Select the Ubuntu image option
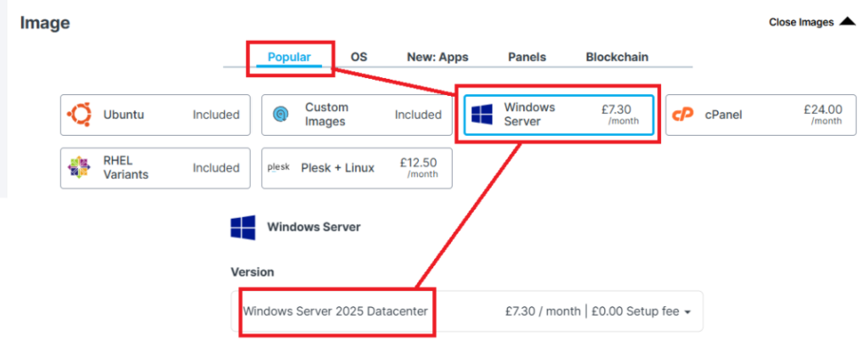Viewport: 868px width, 347px height. 155,115
